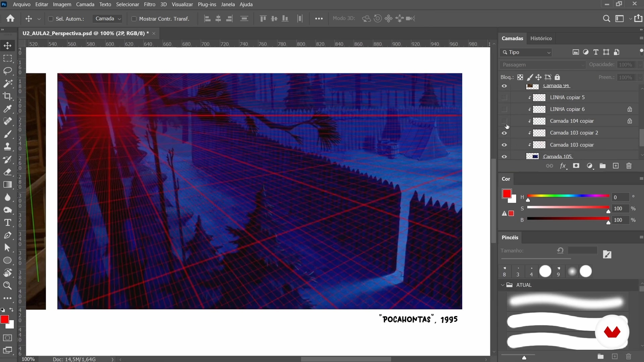Select the Clone Stamp tool
This screenshot has height=362, width=644.
coord(7,146)
